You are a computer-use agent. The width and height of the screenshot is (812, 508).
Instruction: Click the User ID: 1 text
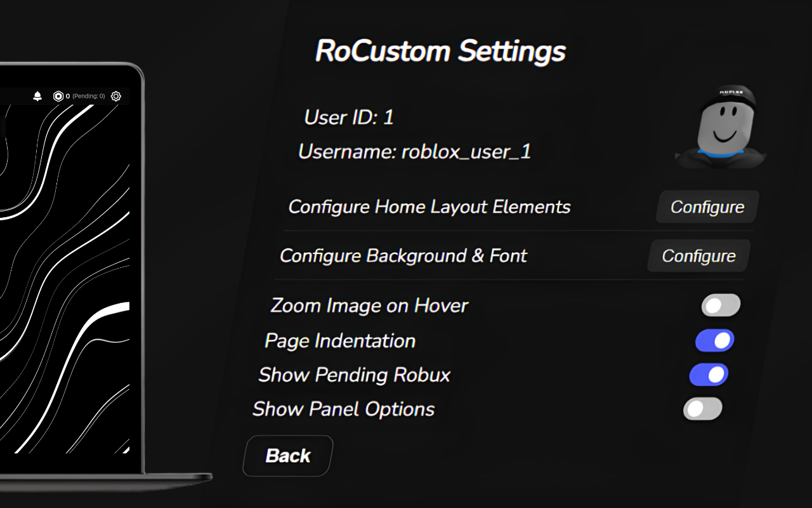point(348,117)
